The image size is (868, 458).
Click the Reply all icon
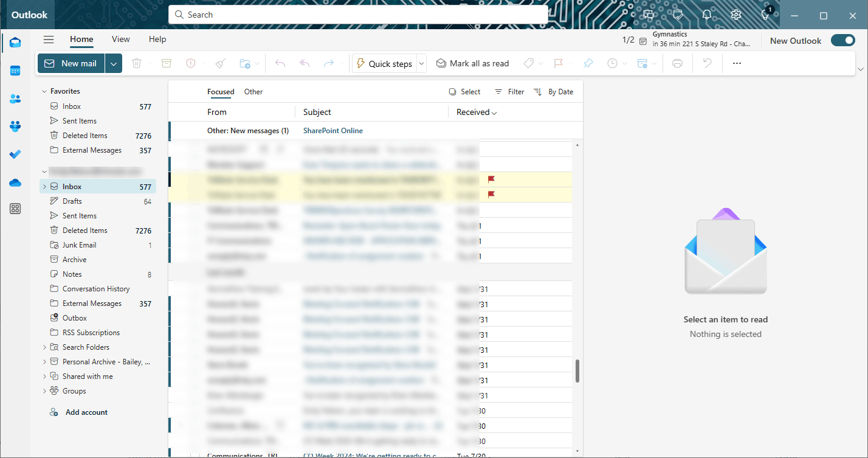tap(305, 63)
